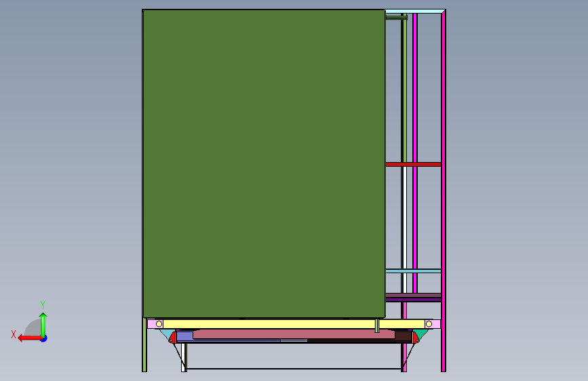This screenshot has width=588, height=381.
Task: Select the white vertical rod below the red crossbar
Action: click(x=405, y=230)
